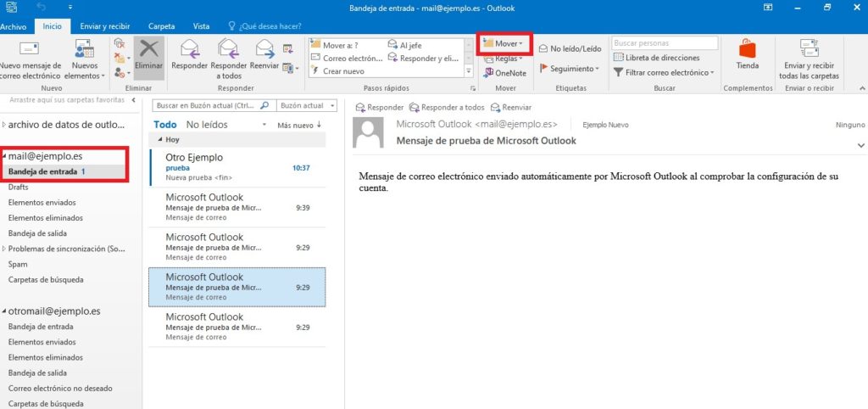Open the junk email block dropdown icon
This screenshot has height=409, width=868.
pyautogui.click(x=122, y=72)
